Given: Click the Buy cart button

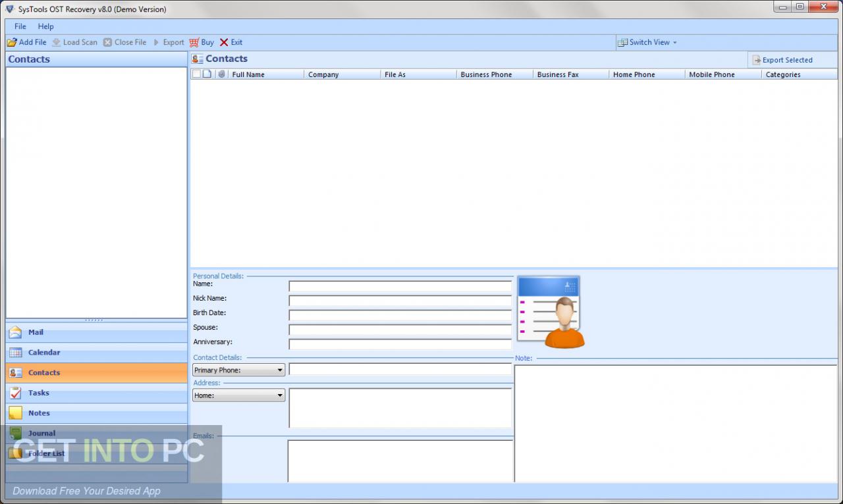Looking at the screenshot, I should tap(202, 42).
